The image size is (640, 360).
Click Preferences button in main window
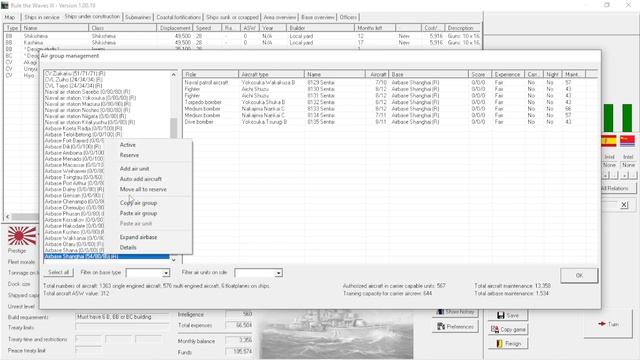click(455, 327)
